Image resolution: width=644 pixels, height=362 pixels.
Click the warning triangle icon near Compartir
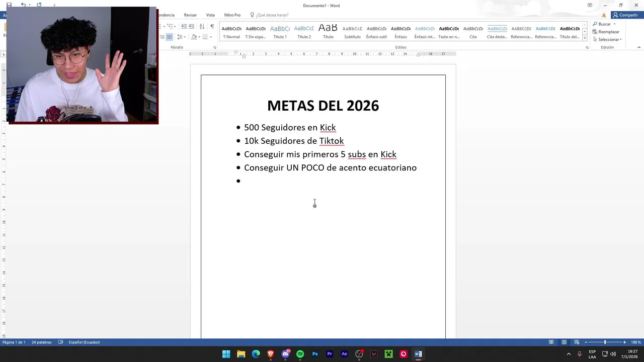click(x=604, y=15)
